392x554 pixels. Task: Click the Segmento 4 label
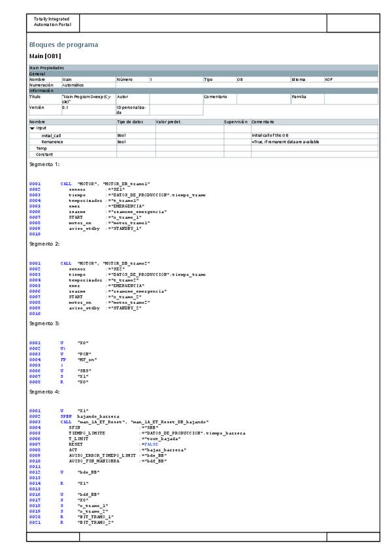click(44, 391)
